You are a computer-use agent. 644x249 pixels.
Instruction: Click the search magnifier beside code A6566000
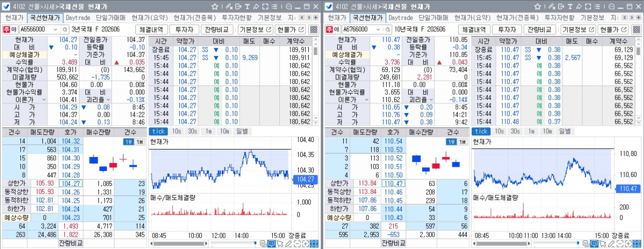point(65,30)
